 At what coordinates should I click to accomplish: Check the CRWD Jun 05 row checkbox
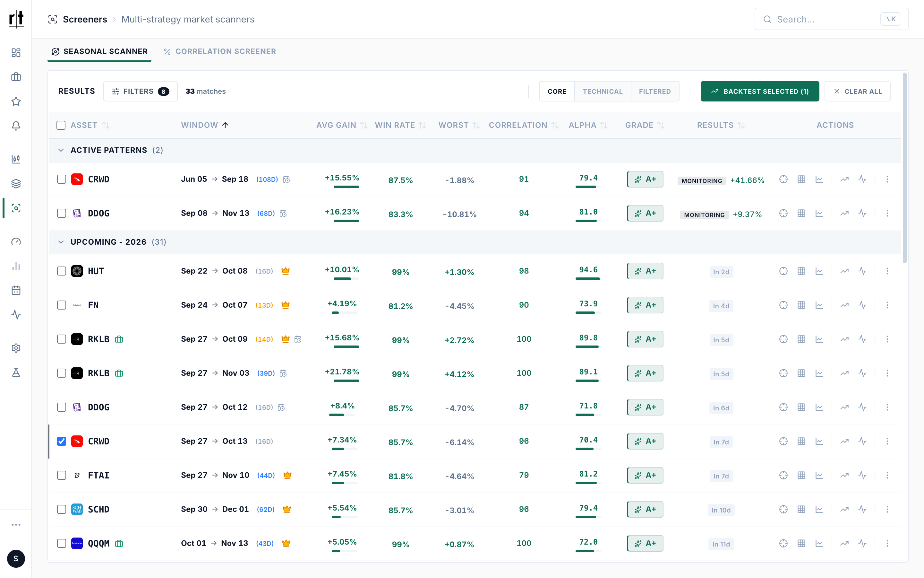pos(62,179)
